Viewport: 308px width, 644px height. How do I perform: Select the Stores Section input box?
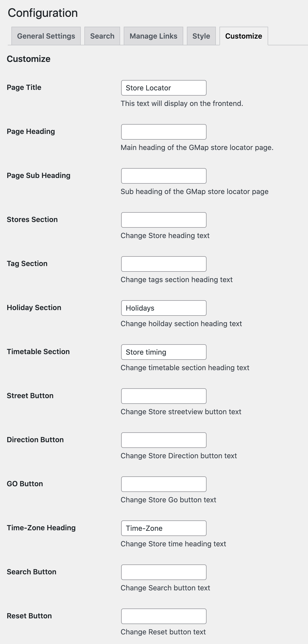tap(164, 220)
